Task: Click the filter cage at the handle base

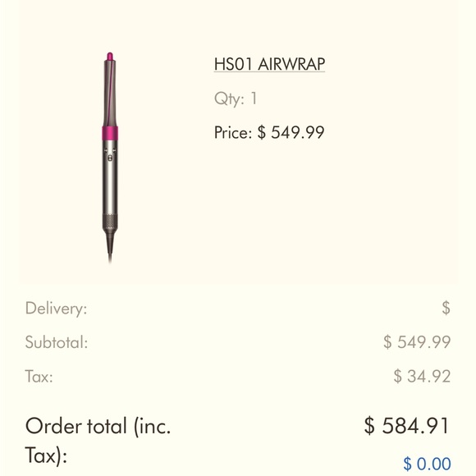Action: pyautogui.click(x=110, y=220)
